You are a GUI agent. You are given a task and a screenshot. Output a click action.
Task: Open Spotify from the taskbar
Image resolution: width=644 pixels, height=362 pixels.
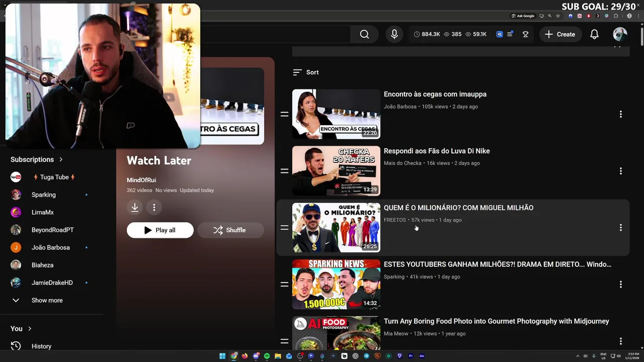(267, 356)
